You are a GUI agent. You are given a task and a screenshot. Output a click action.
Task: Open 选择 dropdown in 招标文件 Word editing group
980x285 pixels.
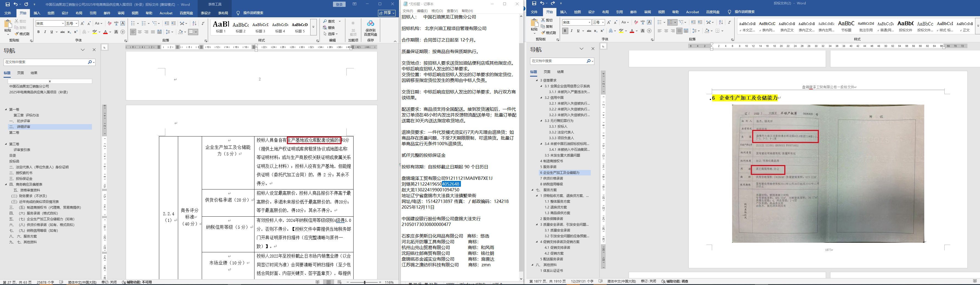point(331,34)
